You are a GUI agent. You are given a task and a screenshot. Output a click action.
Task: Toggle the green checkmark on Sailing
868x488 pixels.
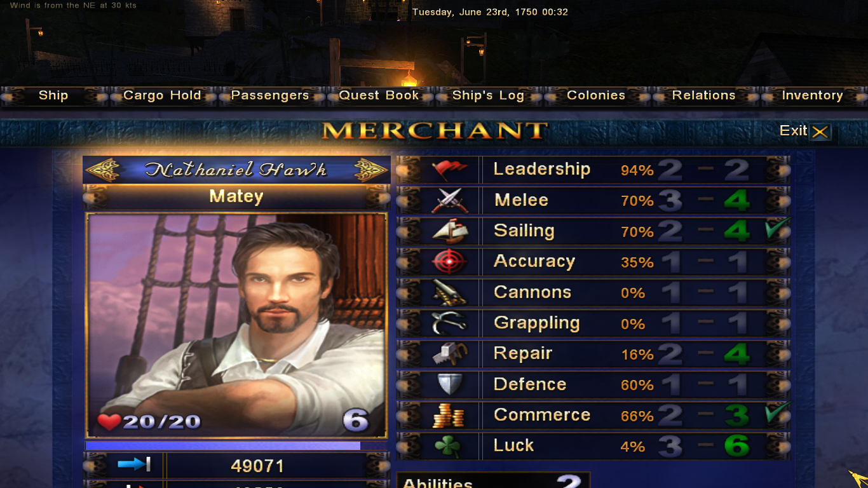(778, 228)
